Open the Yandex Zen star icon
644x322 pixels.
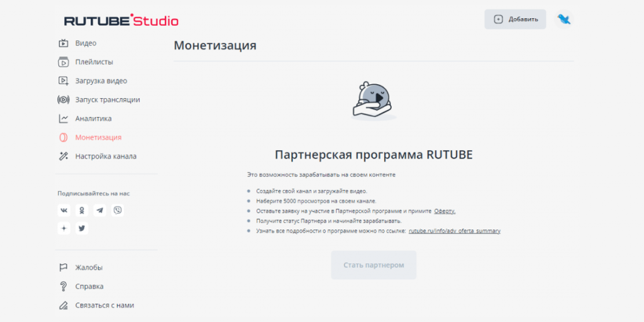click(x=64, y=228)
